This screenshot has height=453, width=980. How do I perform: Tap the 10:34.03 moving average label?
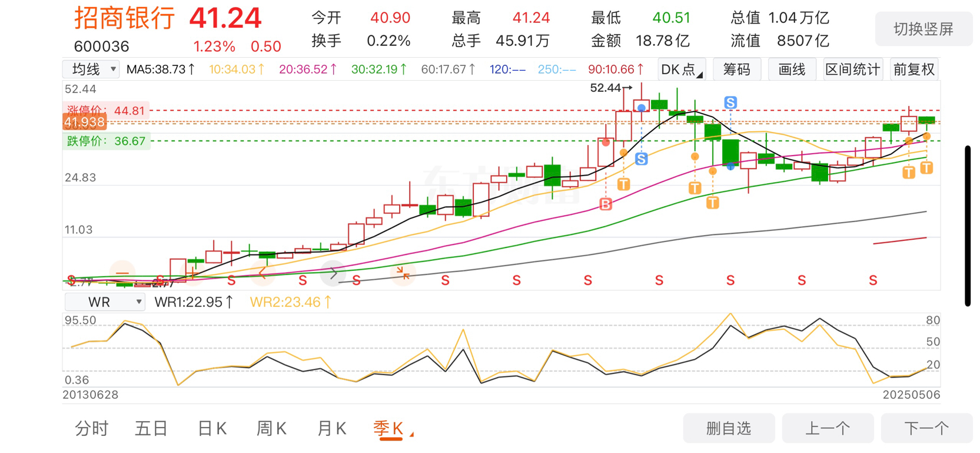coord(237,70)
